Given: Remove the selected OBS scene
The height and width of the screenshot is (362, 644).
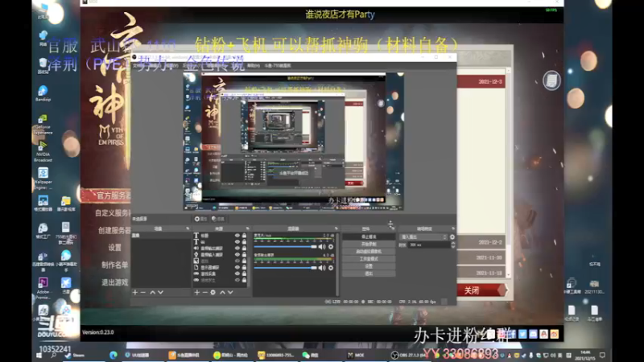Looking at the screenshot, I should click(143, 292).
